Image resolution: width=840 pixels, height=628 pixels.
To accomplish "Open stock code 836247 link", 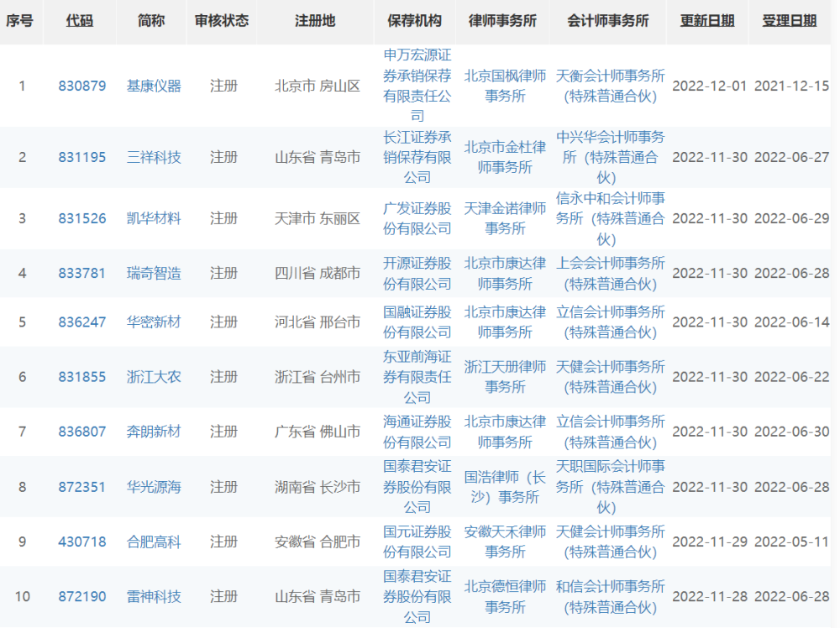I will tap(82, 322).
